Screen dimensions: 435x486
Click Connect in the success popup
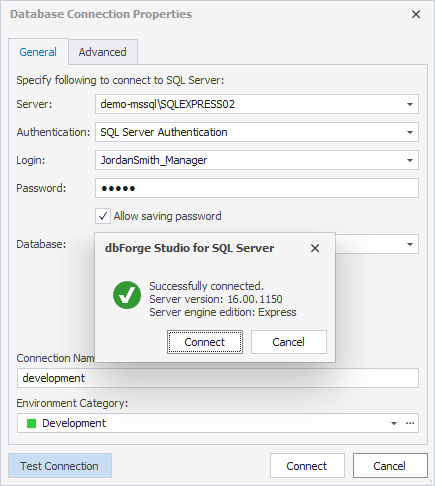(205, 342)
